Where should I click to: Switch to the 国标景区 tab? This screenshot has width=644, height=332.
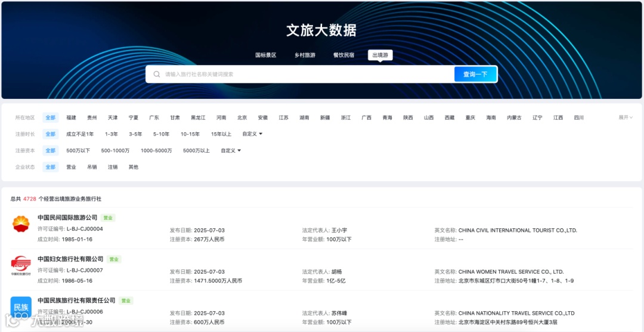point(266,55)
